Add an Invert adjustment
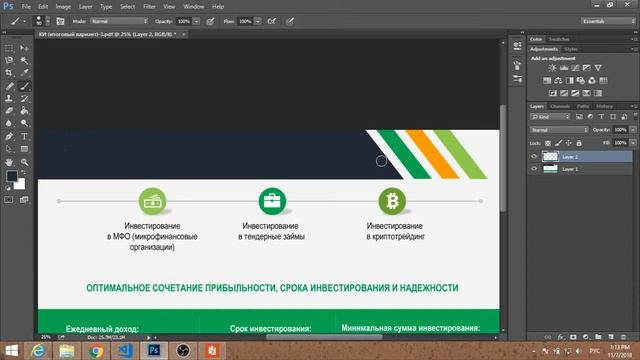 (553, 93)
